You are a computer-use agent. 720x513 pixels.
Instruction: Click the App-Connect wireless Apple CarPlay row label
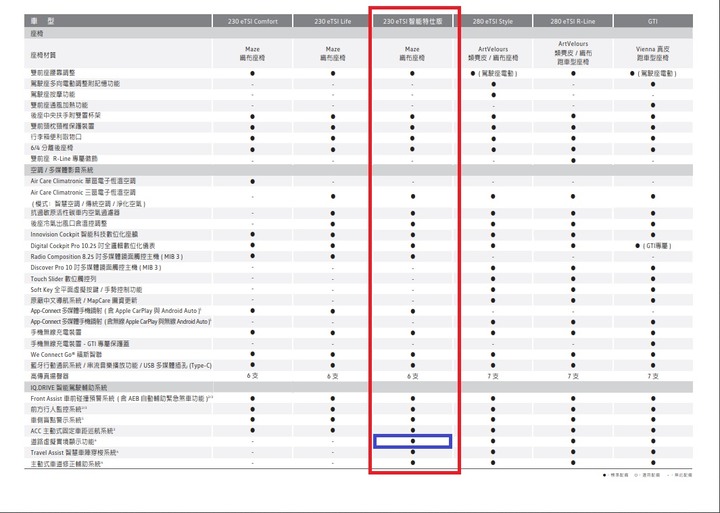coord(120,321)
